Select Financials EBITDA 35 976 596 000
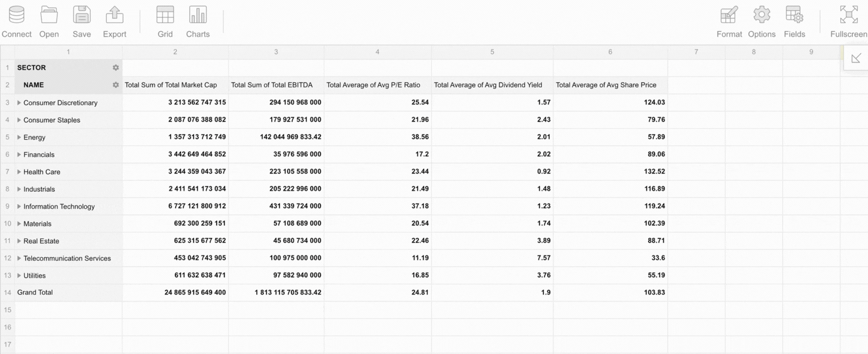 276,154
